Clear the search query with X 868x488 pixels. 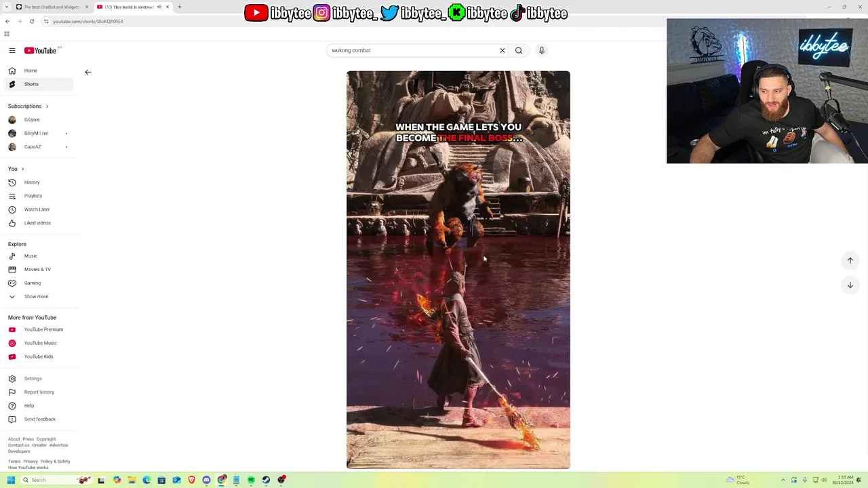502,50
